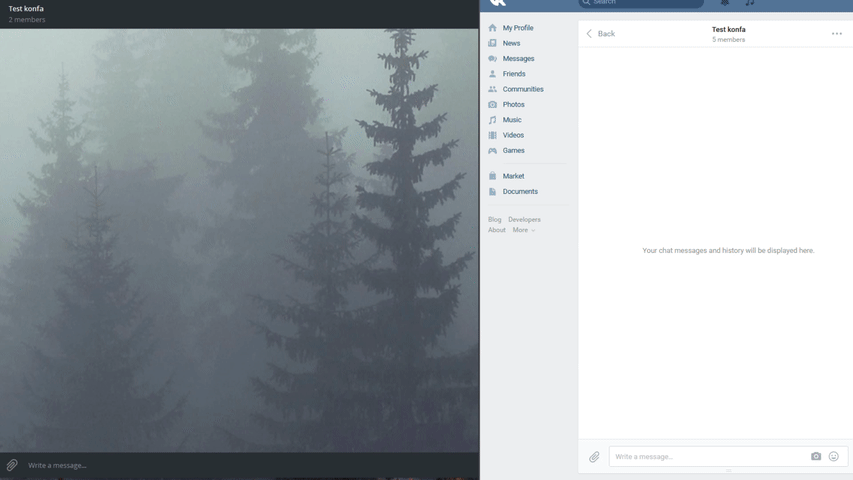The width and height of the screenshot is (853, 480).
Task: Click the 2 members label in the dark window
Action: pos(27,20)
